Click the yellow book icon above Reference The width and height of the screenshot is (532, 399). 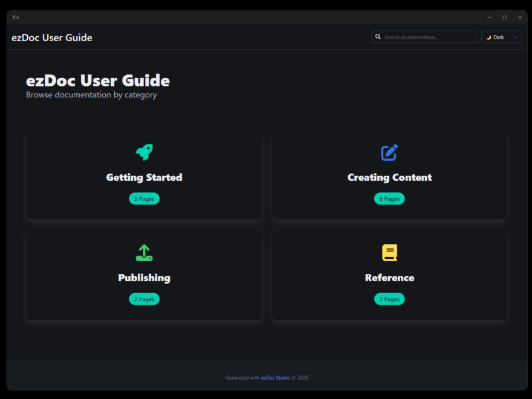[389, 252]
